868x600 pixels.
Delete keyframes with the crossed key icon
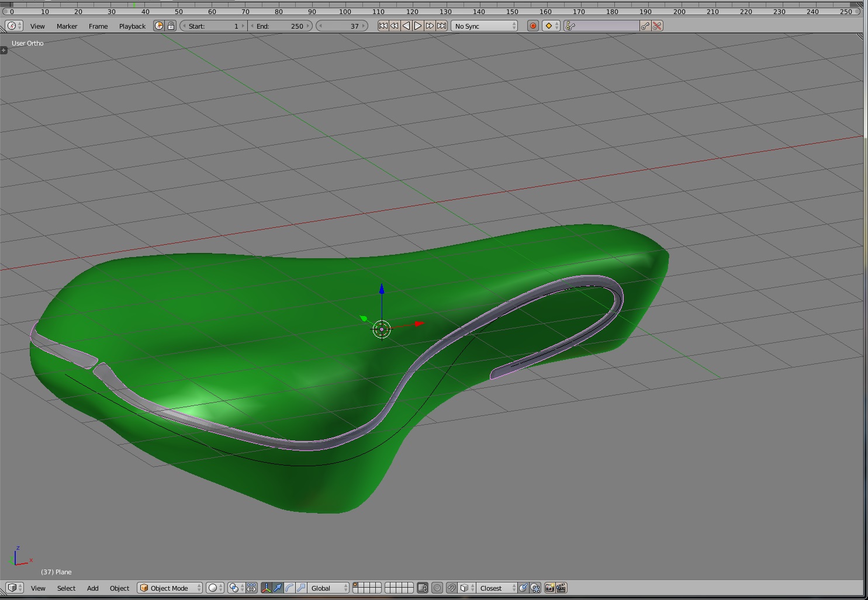pos(657,26)
